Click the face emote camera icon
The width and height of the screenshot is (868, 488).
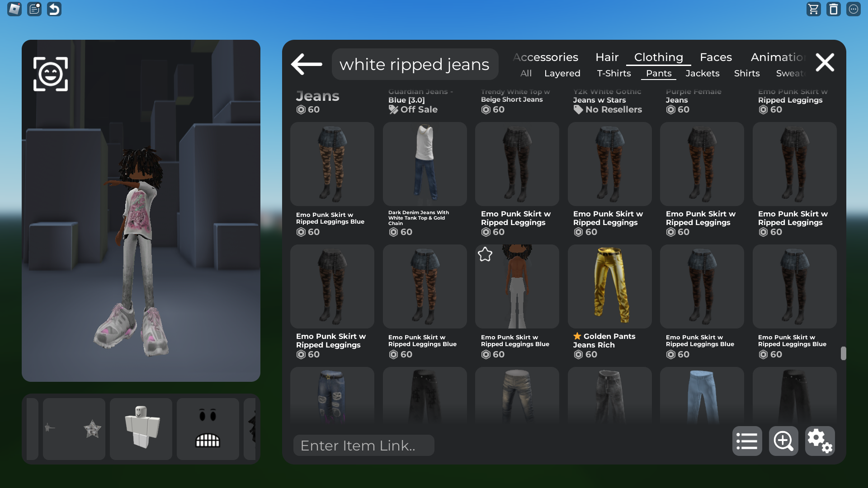[51, 74]
